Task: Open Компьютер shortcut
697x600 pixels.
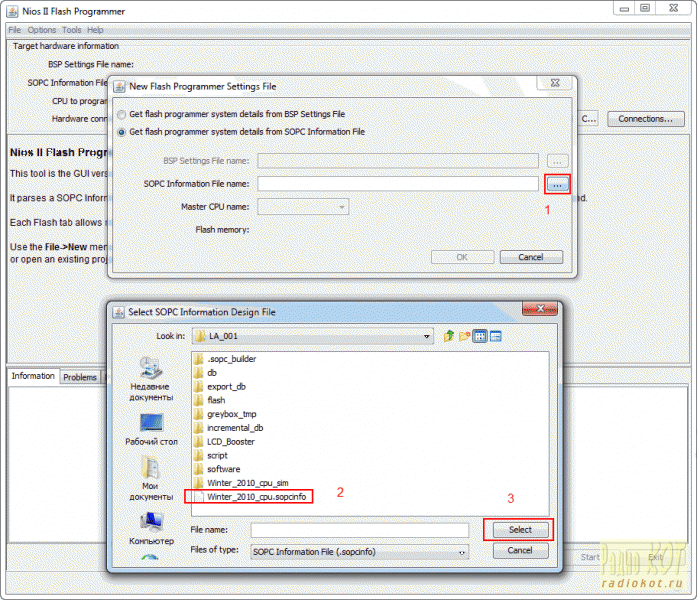Action: coord(152,528)
